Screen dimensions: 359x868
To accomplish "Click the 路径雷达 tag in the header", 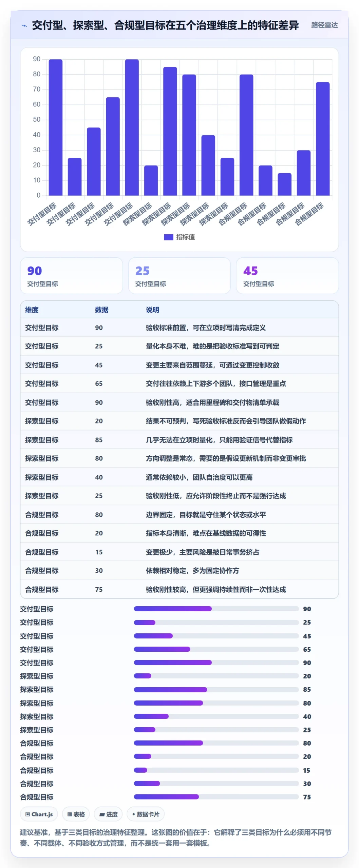I will pyautogui.click(x=324, y=25).
